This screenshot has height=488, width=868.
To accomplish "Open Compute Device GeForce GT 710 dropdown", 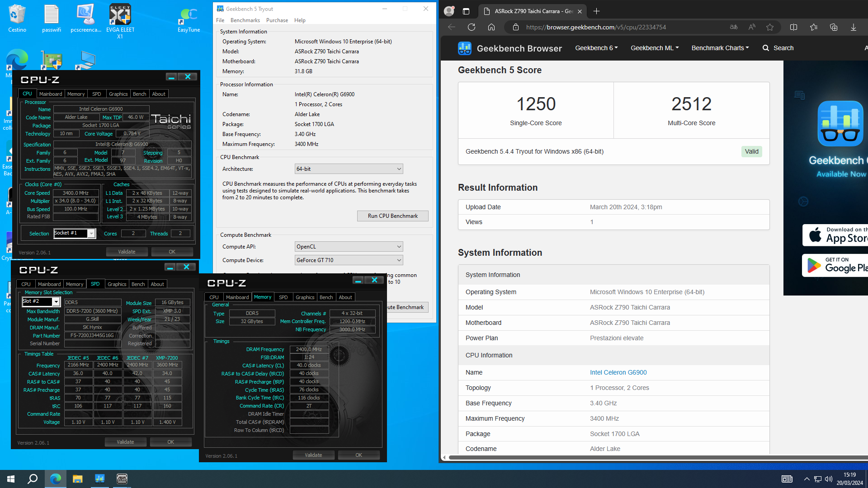I will pos(349,260).
